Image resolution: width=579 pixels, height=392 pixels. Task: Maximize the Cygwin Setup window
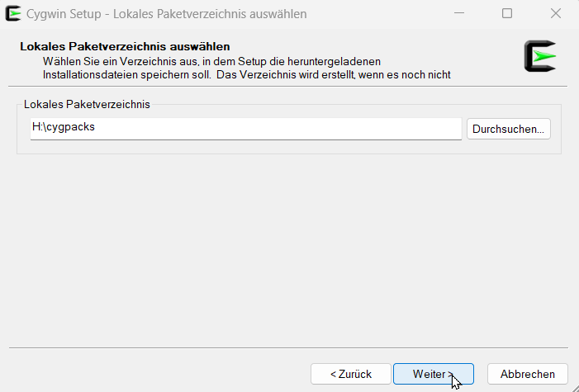point(507,13)
